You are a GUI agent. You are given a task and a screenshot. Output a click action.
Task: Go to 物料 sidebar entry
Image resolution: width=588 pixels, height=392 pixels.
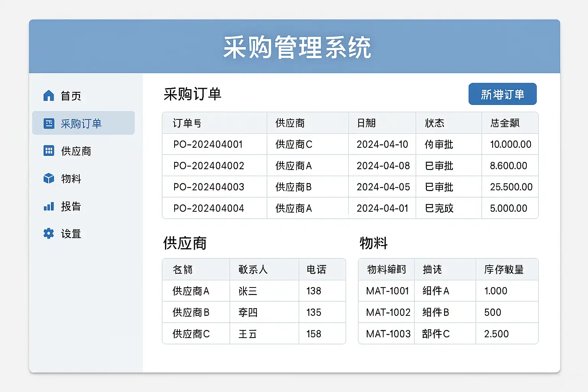tap(71, 179)
